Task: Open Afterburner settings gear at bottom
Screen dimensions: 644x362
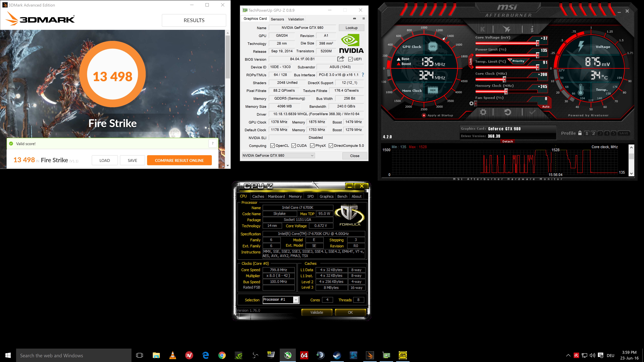Action: (x=483, y=112)
